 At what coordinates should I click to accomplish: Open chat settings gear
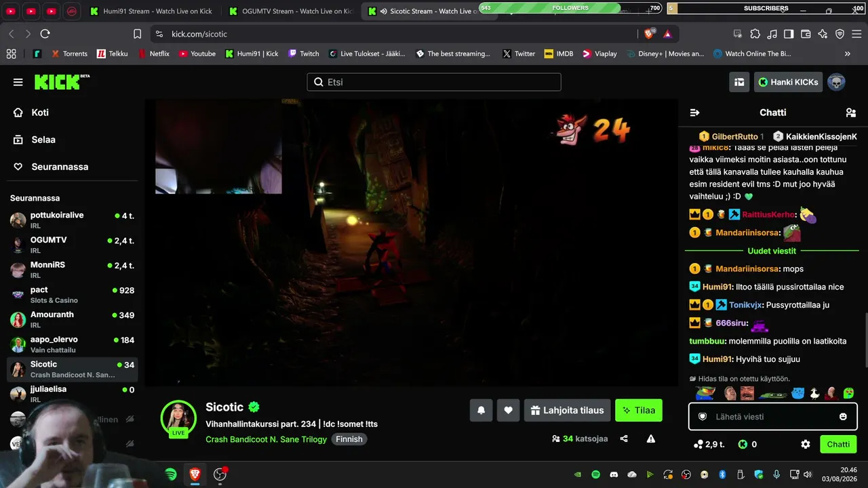coord(806,445)
